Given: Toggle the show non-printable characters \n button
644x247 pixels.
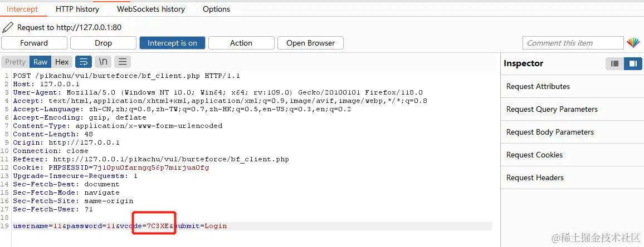Looking at the screenshot, I should pyautogui.click(x=103, y=62).
